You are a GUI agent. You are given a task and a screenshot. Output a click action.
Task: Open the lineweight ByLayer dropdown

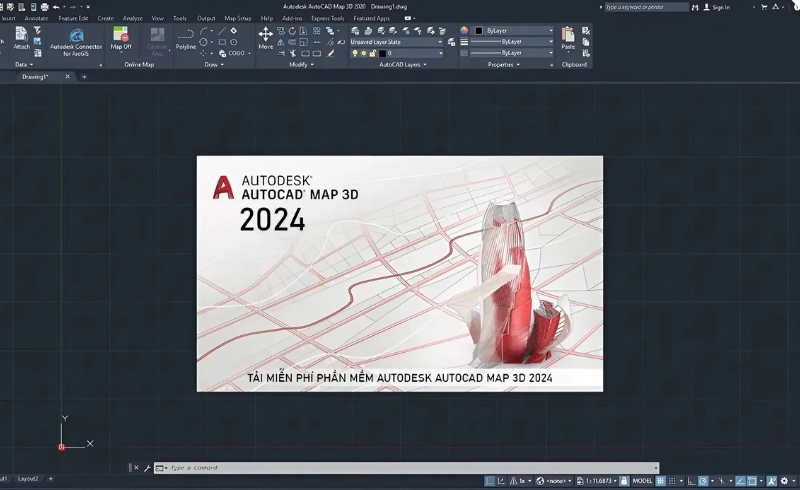pos(512,42)
